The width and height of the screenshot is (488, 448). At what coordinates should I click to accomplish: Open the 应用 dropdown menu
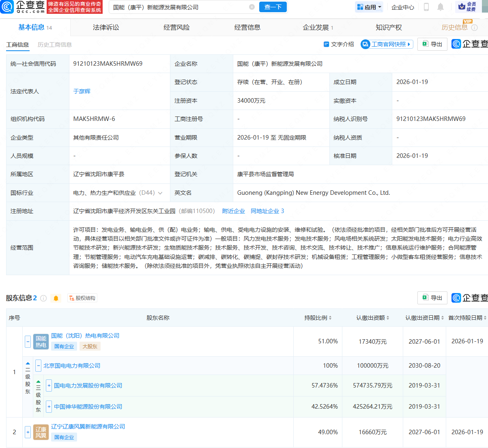(369, 7)
